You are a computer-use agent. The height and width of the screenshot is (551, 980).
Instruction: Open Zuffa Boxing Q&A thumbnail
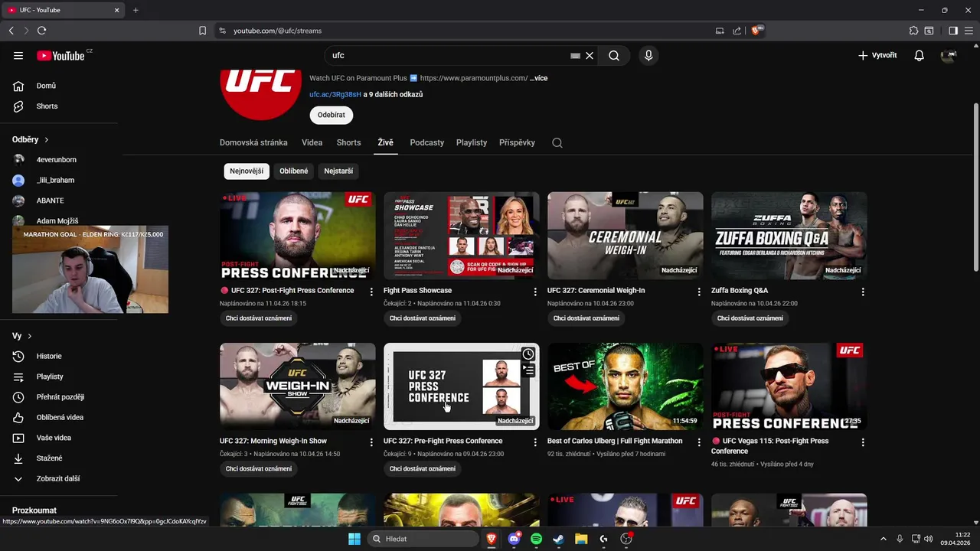pyautogui.click(x=789, y=236)
